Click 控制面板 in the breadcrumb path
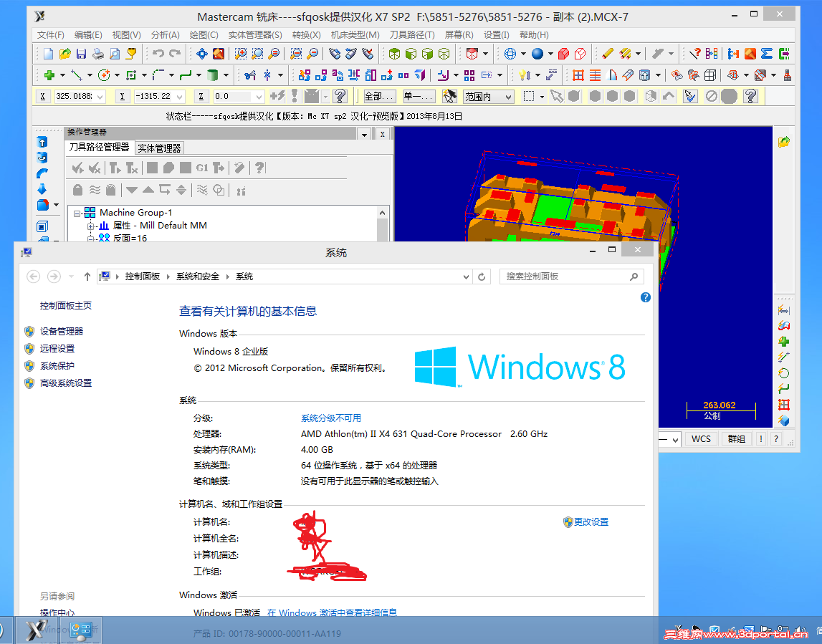The width and height of the screenshot is (822, 644). (x=142, y=277)
